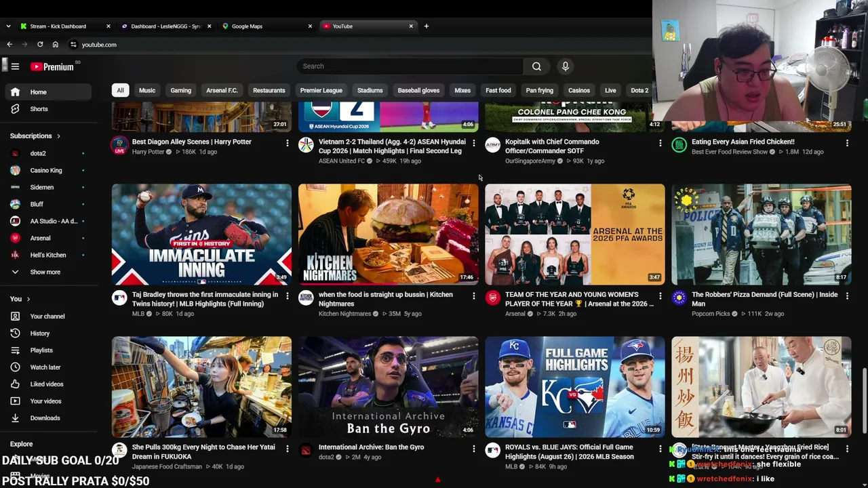Screen dimensions: 868x488
Task: Open options menu for Ban the Gyro video
Action: click(473, 448)
